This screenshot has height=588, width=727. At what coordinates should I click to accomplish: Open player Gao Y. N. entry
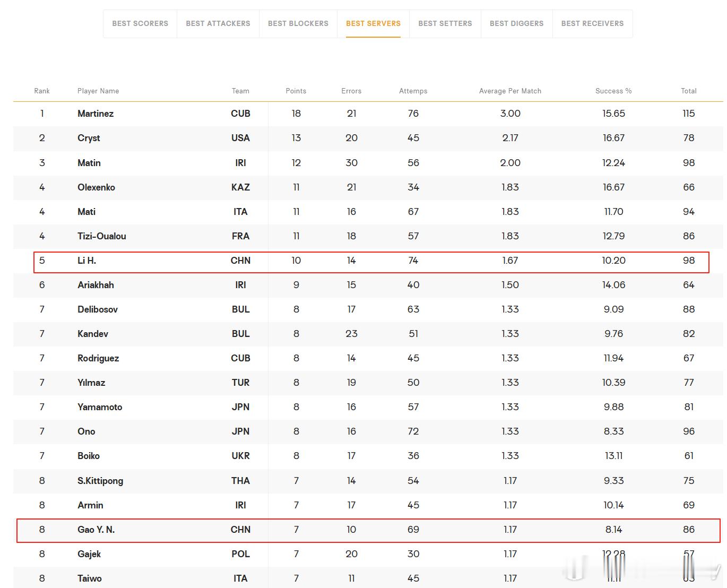pyautogui.click(x=96, y=530)
